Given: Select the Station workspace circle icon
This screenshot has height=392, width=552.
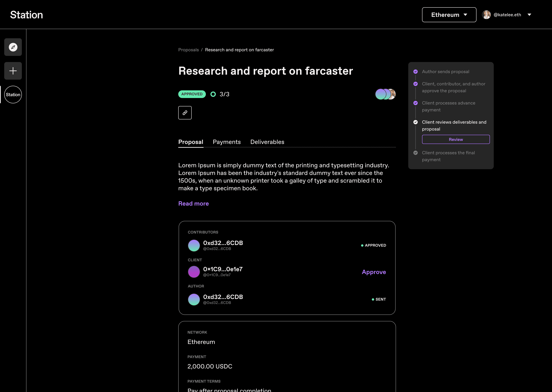Looking at the screenshot, I should tap(13, 95).
